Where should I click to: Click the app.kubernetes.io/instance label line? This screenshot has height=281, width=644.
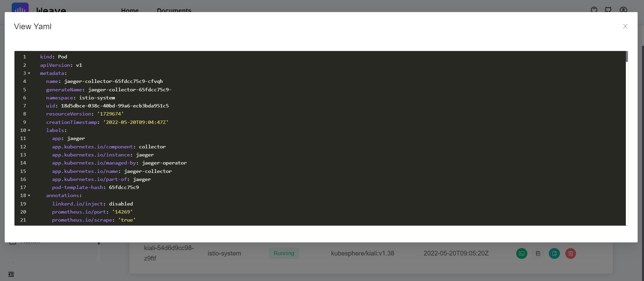103,155
